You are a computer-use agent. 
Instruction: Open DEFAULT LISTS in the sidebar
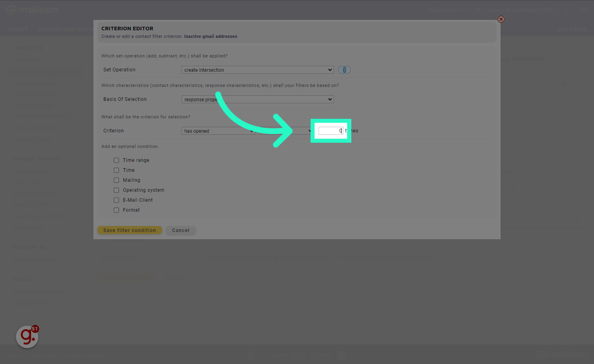tap(30, 205)
